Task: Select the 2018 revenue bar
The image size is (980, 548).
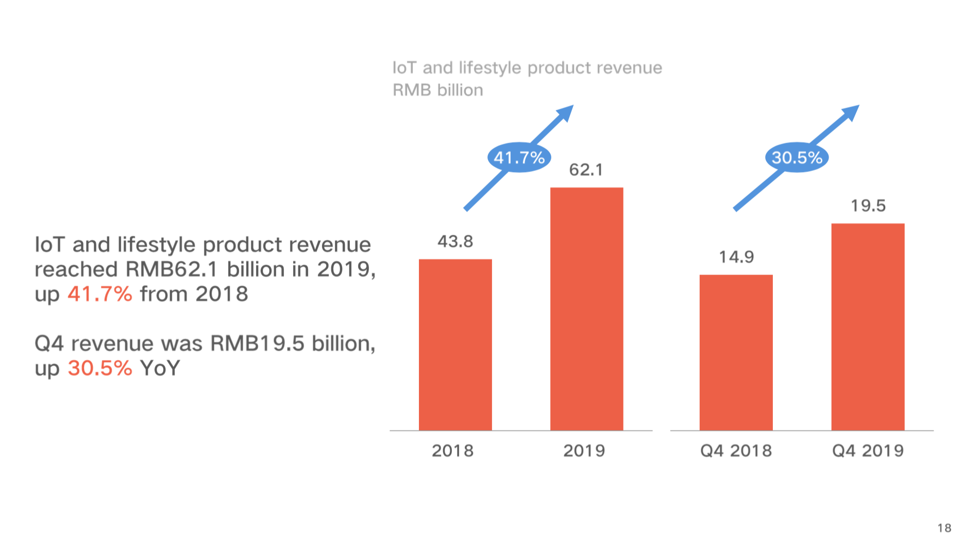Action: tap(455, 344)
